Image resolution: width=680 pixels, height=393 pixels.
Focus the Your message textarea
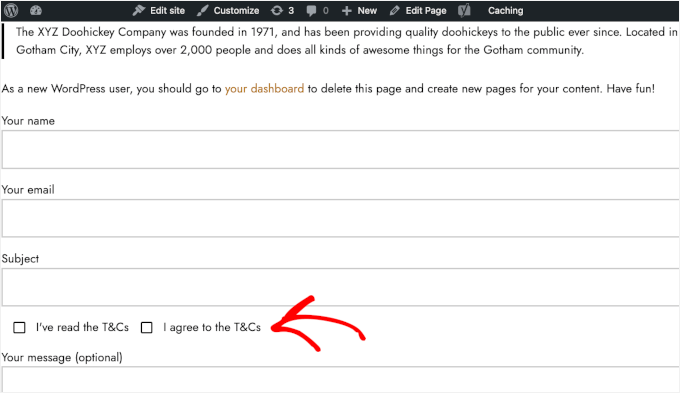pos(340,380)
